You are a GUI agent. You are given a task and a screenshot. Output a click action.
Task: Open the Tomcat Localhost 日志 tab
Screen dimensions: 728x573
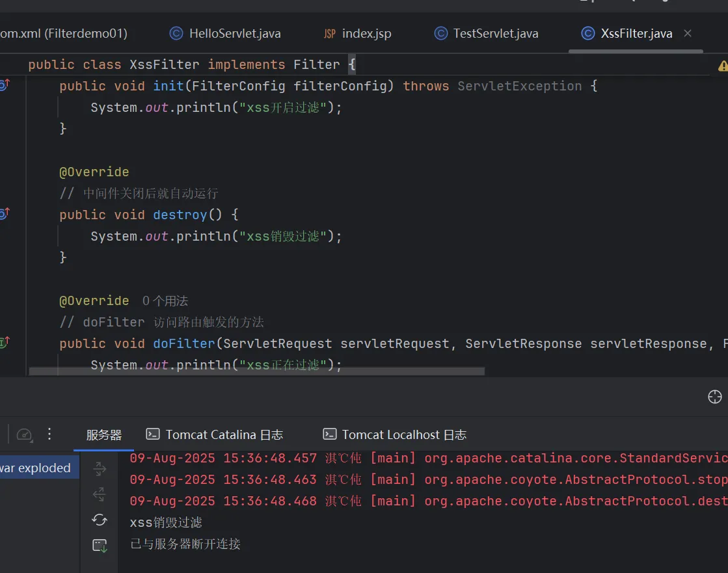tap(395, 434)
